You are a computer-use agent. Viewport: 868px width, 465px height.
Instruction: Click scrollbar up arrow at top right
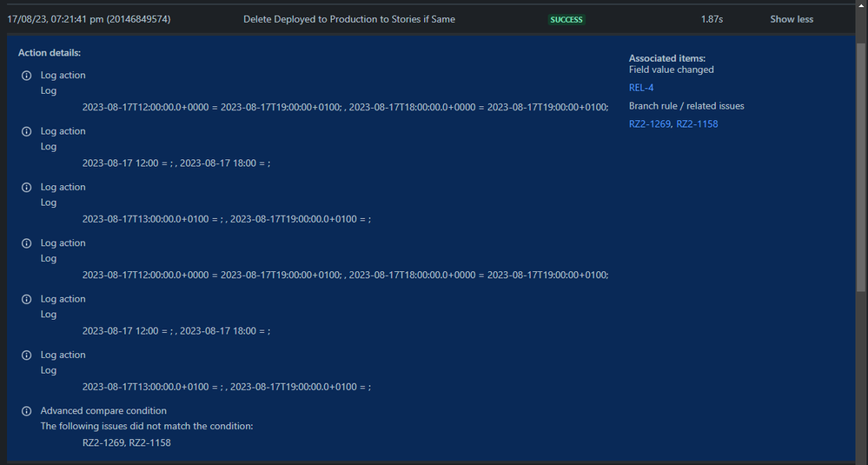(x=861, y=6)
